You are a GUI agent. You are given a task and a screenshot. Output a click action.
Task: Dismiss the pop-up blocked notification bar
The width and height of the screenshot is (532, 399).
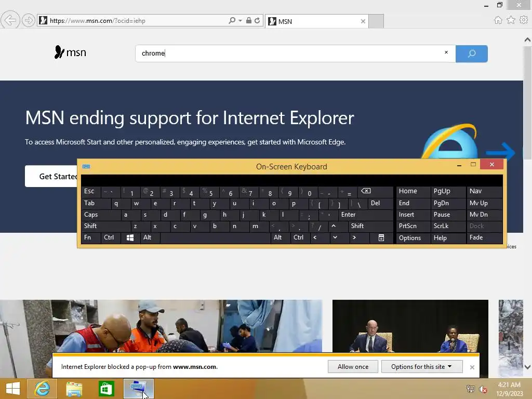coord(472,367)
